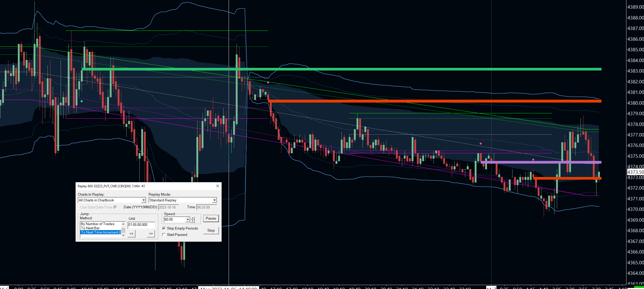Click the Speed spinner down arrow
The width and height of the screenshot is (644, 289).
193,221
